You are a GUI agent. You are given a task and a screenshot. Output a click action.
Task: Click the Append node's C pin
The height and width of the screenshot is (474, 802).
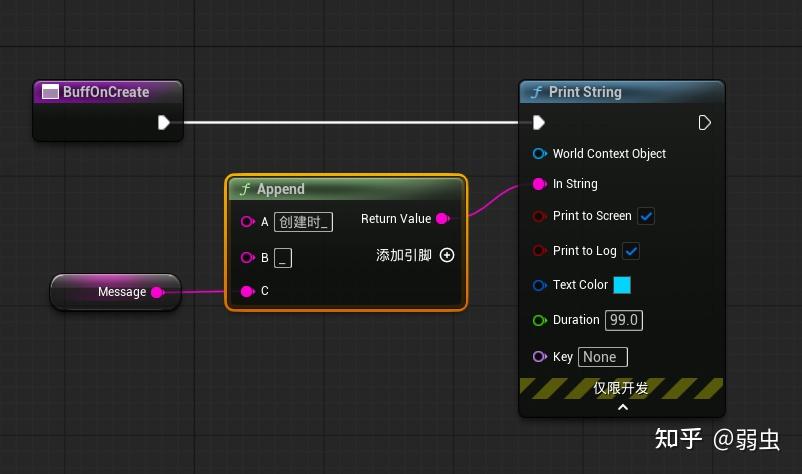point(248,291)
